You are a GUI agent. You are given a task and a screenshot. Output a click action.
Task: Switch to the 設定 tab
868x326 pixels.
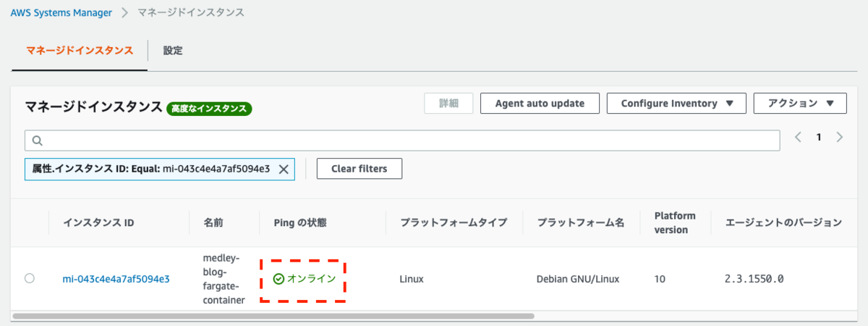coord(173,51)
